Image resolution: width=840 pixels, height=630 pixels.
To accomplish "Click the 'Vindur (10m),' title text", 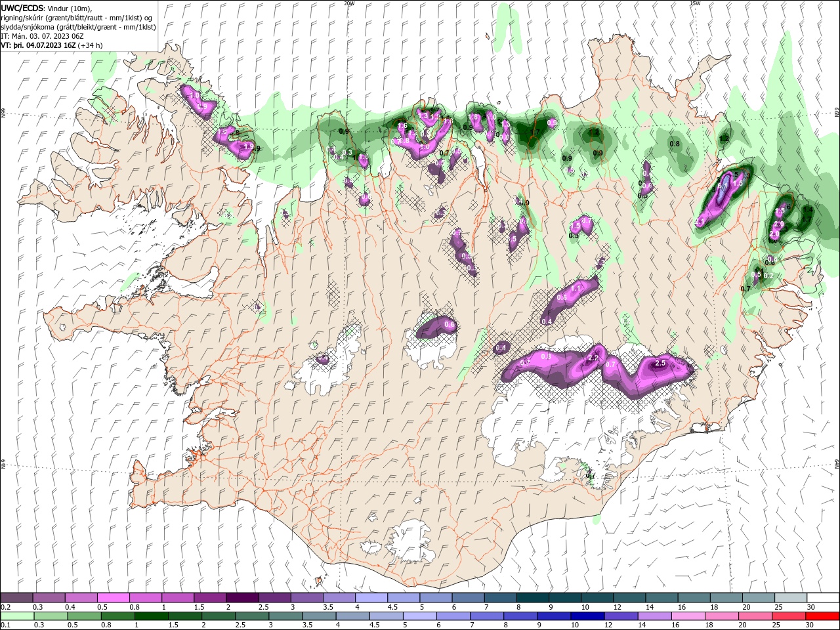I will [70, 8].
